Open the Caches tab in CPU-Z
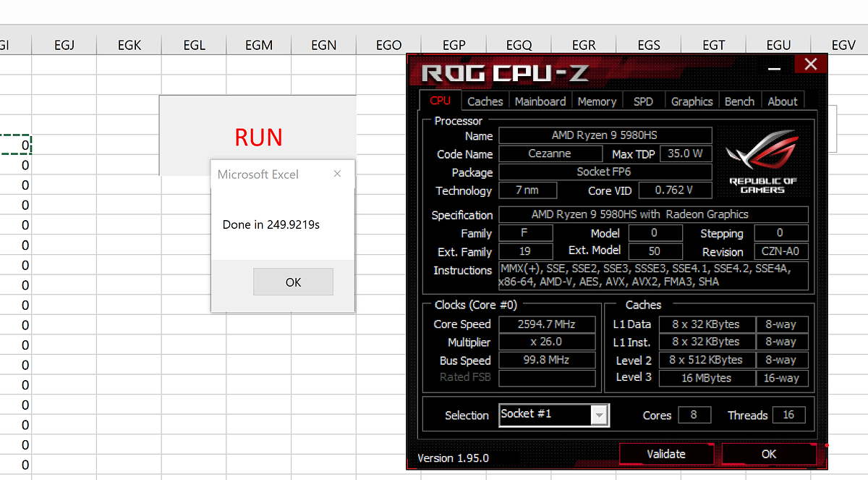 485,101
